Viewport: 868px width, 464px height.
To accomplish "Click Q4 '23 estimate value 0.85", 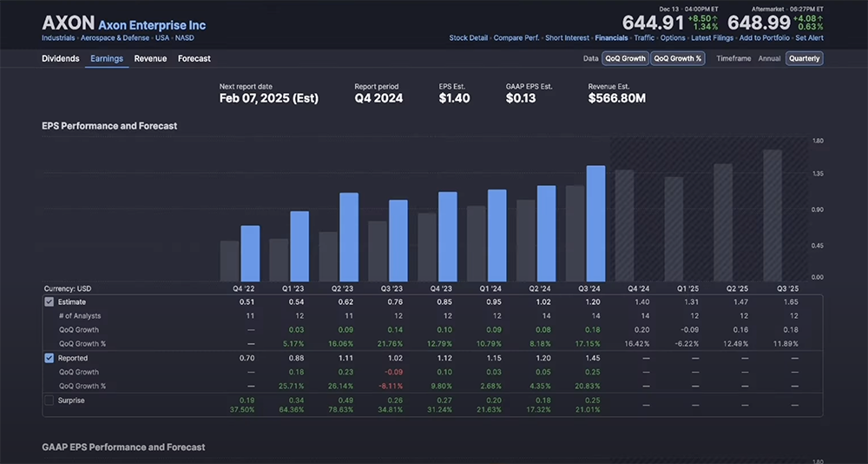I will 444,302.
